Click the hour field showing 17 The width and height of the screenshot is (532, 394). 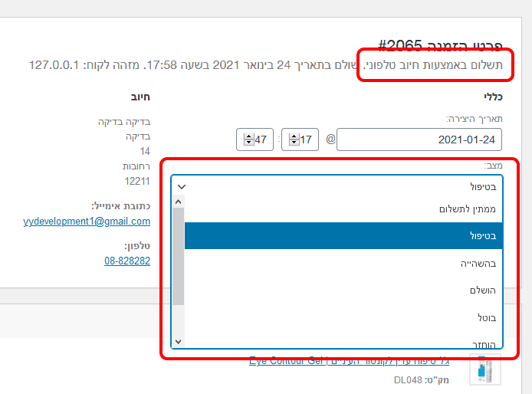click(300, 140)
